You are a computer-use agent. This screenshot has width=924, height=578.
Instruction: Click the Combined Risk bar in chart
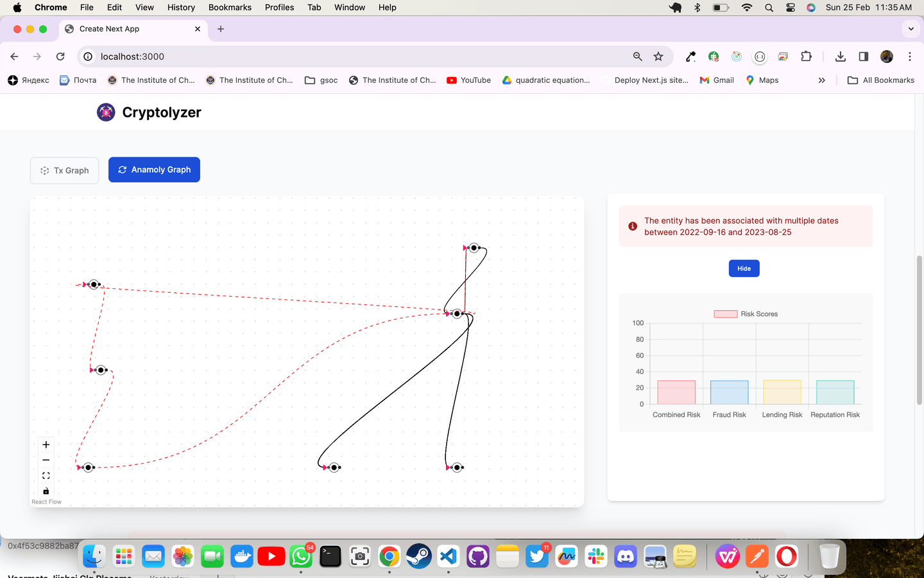[x=676, y=392]
